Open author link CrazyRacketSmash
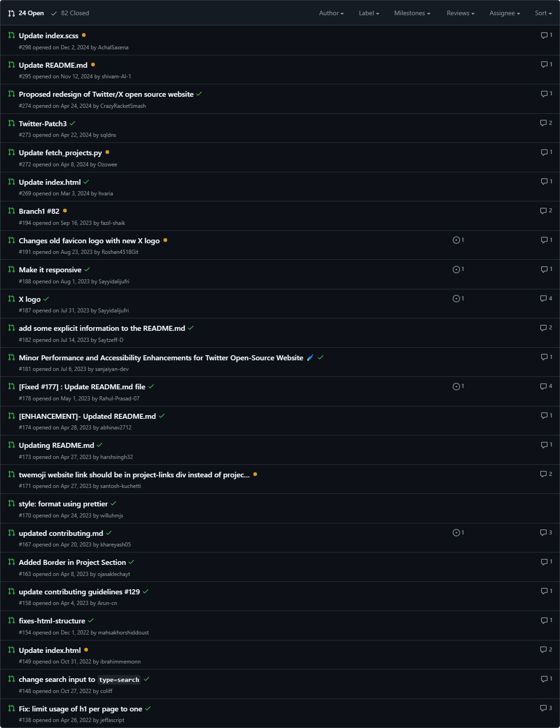 [123, 106]
